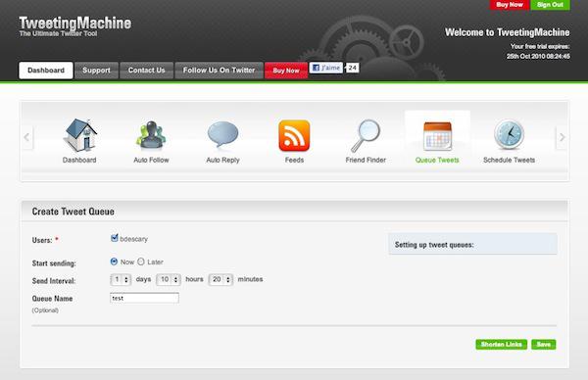Click the Facebook like count 24
This screenshot has width=588, height=380.
point(352,68)
